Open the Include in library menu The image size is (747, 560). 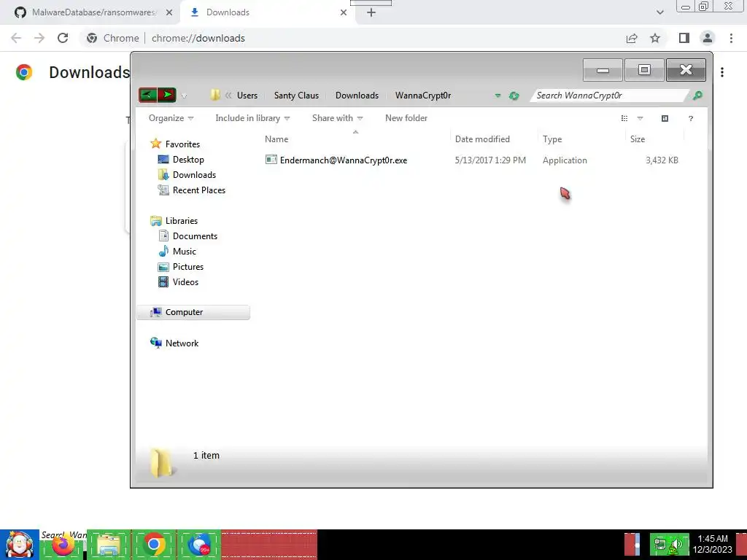252,118
